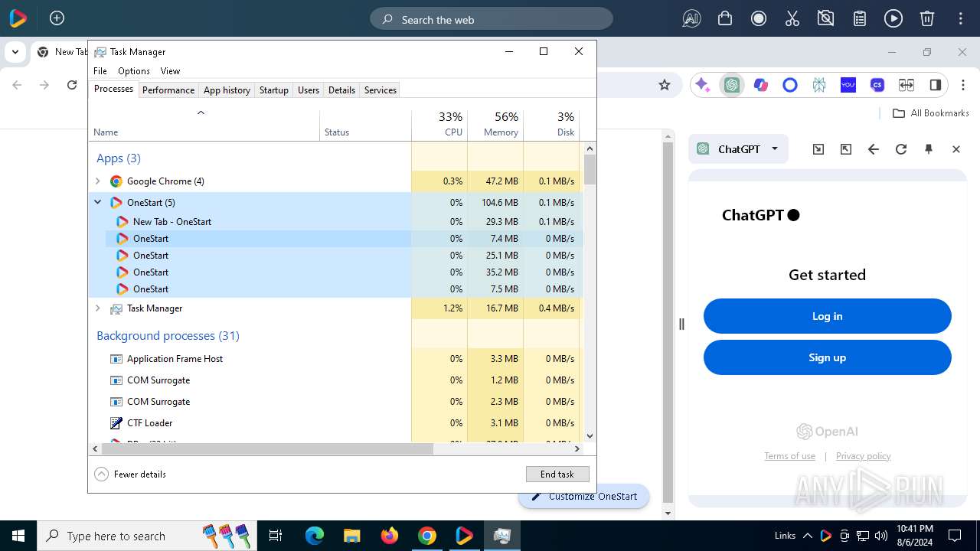The width and height of the screenshot is (980, 551).
Task: Select the scissors clip tool icon
Action: point(792,19)
